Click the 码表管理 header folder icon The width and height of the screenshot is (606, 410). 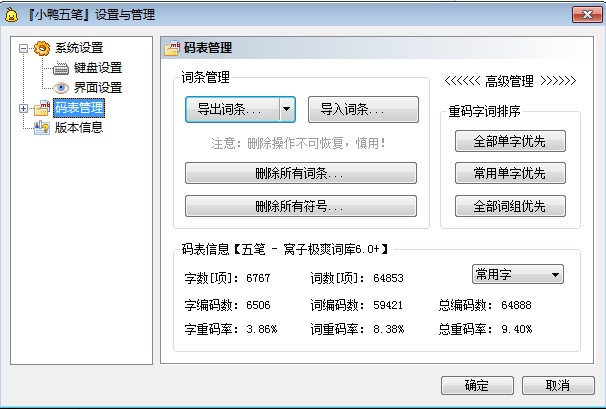click(172, 48)
